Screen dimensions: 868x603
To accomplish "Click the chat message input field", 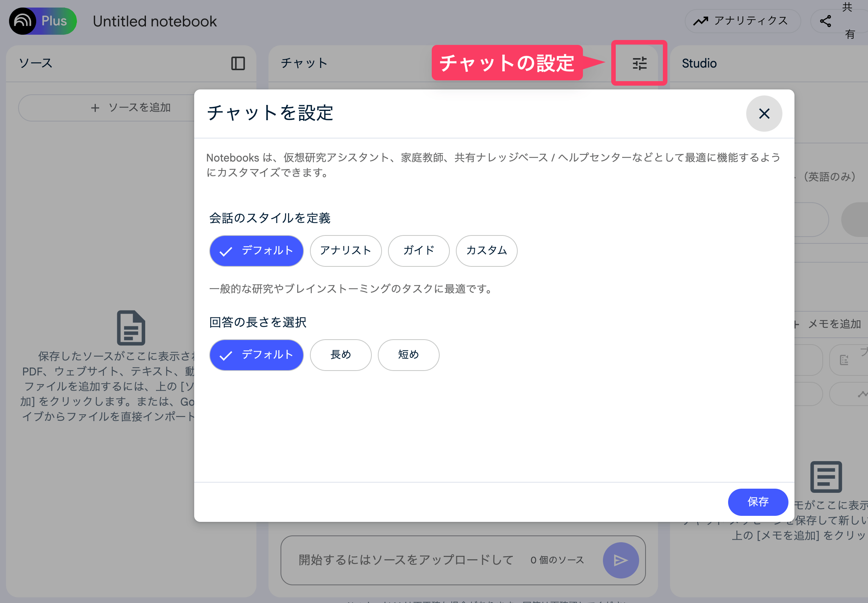I will (x=406, y=560).
